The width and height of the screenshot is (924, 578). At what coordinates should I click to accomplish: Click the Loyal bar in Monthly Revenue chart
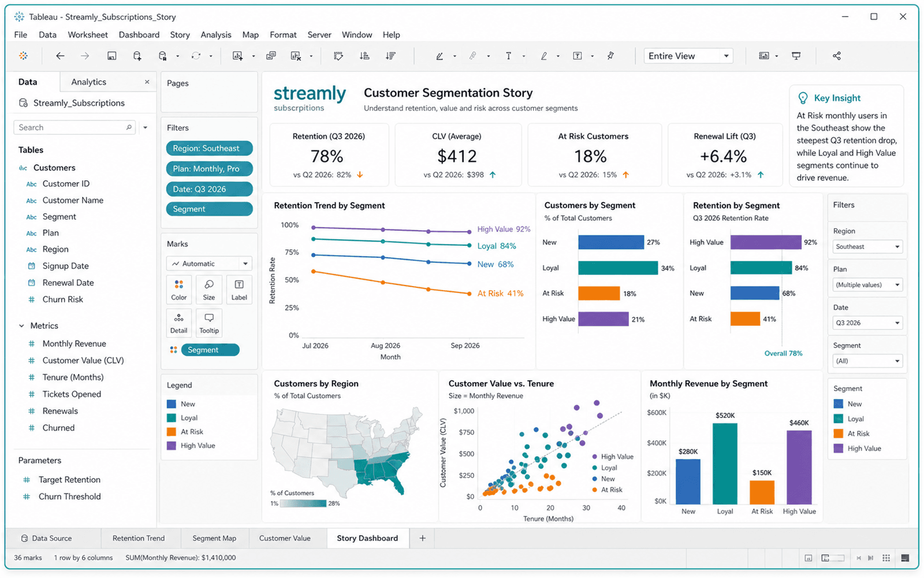point(725,464)
